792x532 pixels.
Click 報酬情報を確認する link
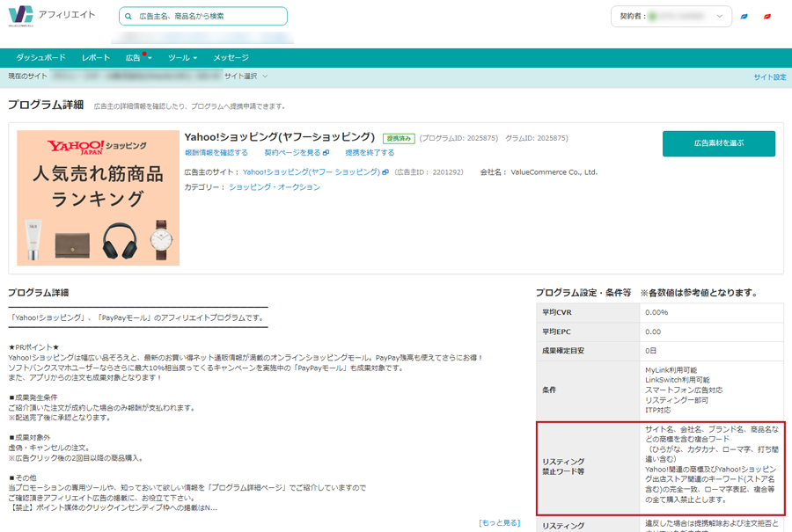tap(216, 152)
